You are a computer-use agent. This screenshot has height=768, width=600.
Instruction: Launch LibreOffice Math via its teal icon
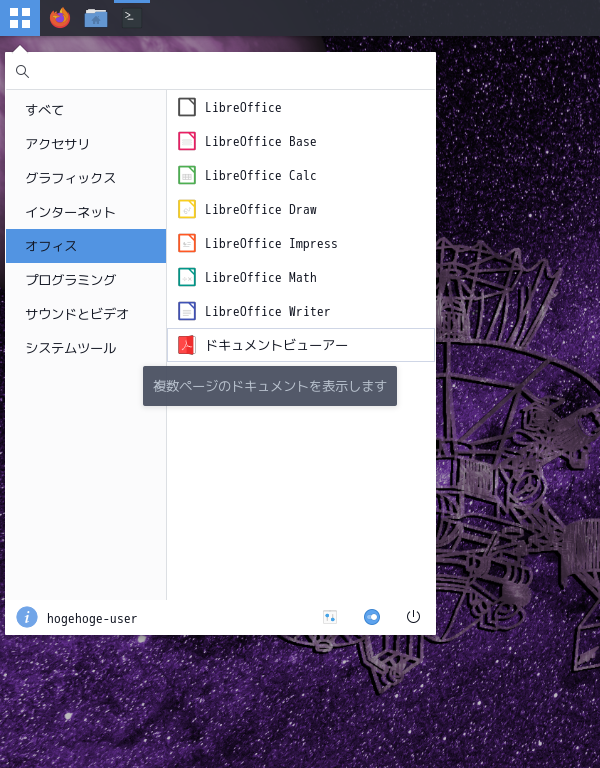point(187,277)
